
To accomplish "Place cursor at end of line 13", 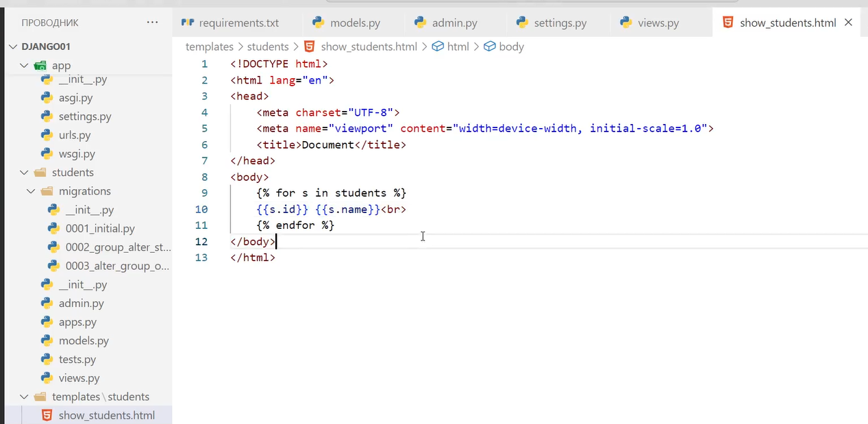I will 276,258.
